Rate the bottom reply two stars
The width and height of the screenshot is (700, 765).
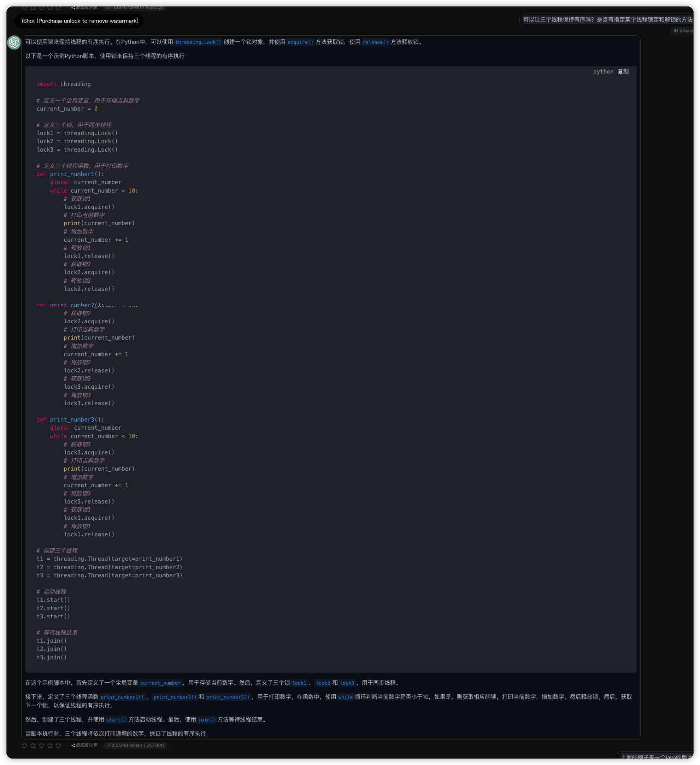[x=33, y=745]
